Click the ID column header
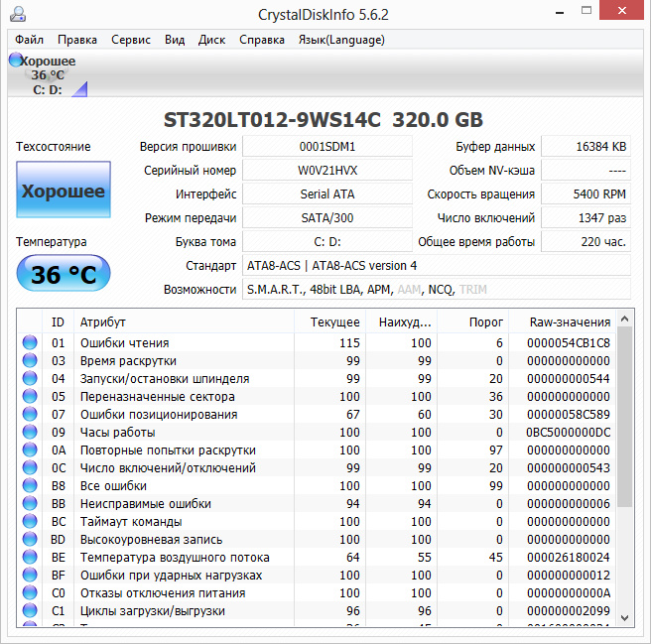Viewport: 651px width, 644px height. click(x=58, y=322)
